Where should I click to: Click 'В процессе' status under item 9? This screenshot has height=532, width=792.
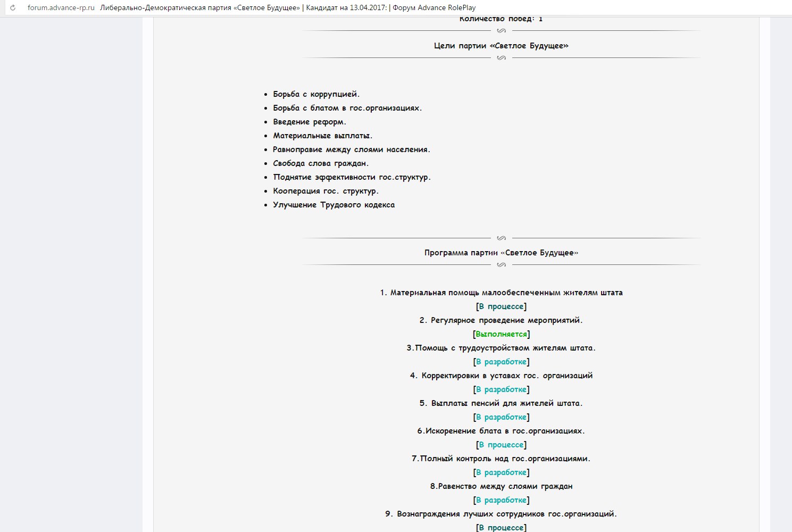point(501,528)
